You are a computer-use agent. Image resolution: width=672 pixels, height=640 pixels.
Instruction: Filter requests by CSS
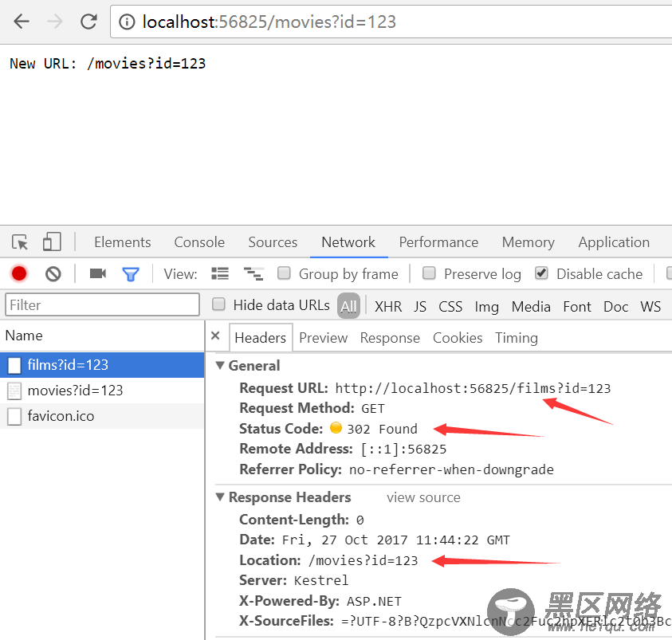pos(450,306)
